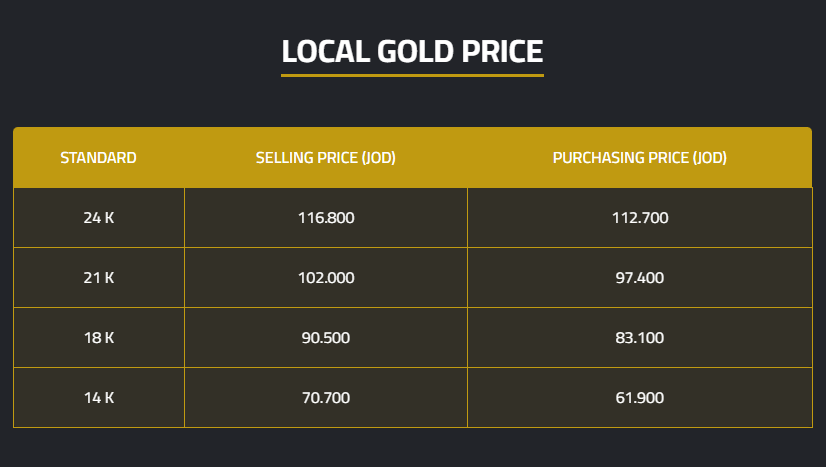Select the 24 K standard cell
826x467 pixels.
[98, 218]
